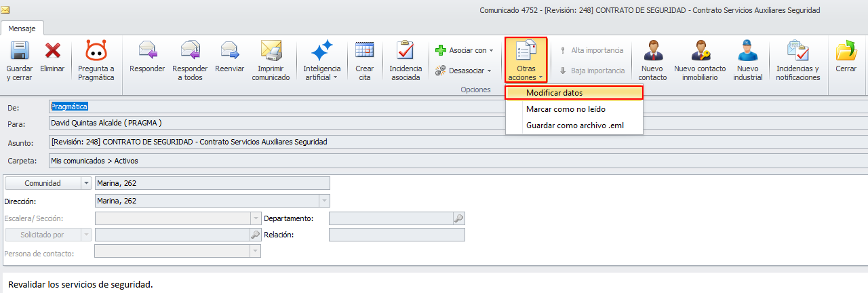868x293 pixels.
Task: Click the Relación field
Action: (397, 235)
